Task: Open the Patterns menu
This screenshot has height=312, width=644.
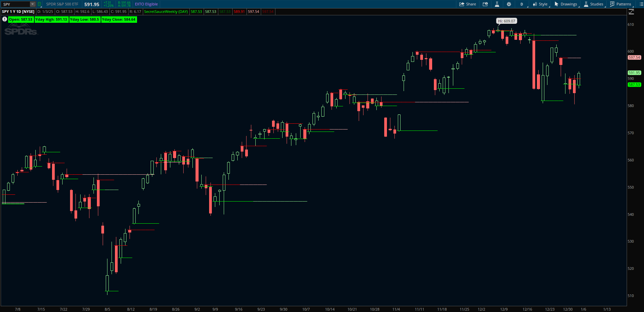Action: pos(621,4)
